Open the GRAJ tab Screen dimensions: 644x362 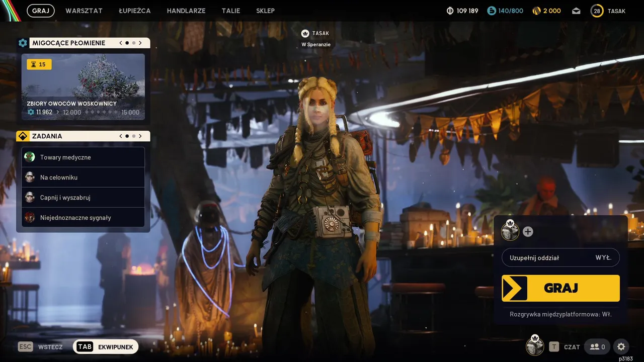[40, 11]
